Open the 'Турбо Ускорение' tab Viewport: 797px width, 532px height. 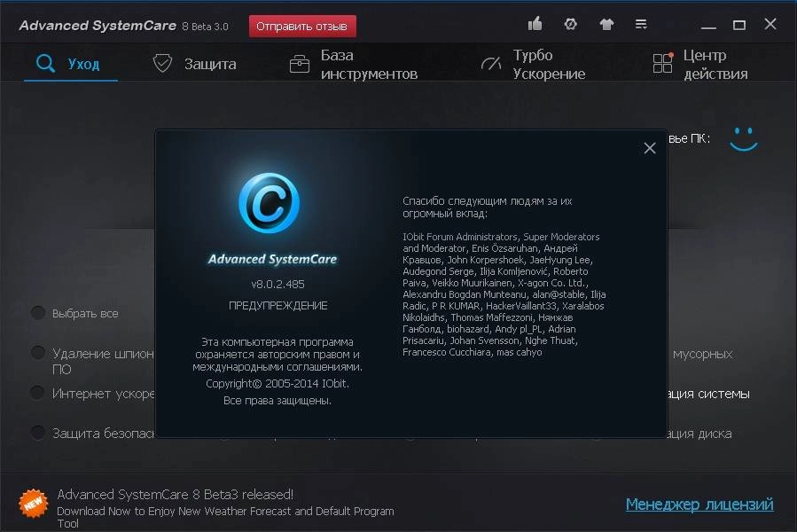(533, 64)
